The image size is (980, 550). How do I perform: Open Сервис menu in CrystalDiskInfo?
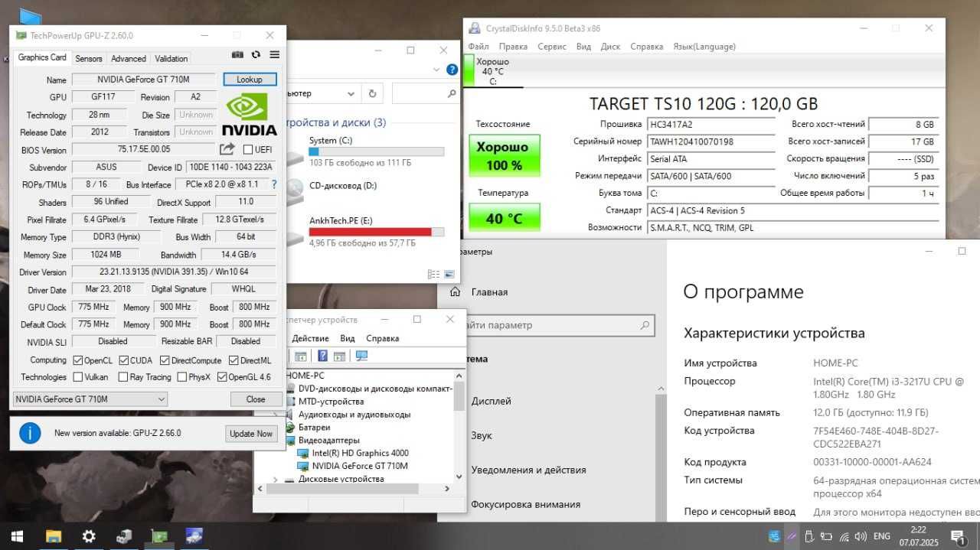552,47
